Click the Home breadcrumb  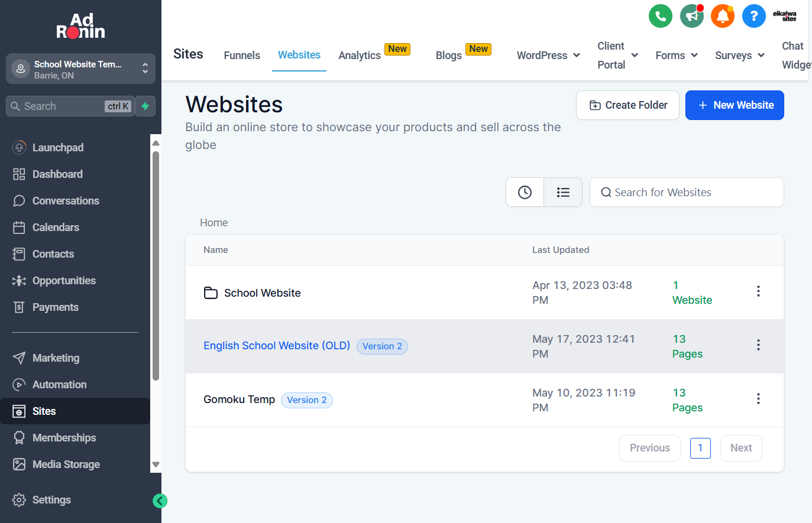pos(214,223)
